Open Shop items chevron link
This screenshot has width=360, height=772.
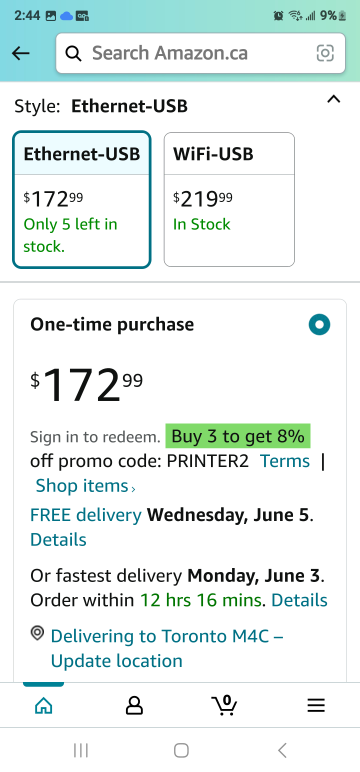[85, 486]
